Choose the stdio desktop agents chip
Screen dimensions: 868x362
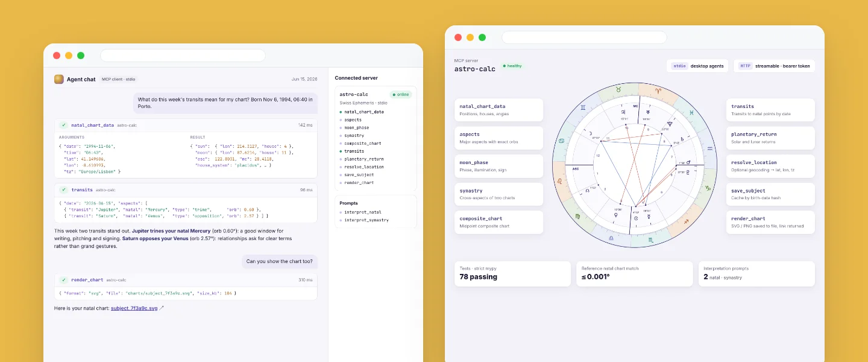pos(697,66)
